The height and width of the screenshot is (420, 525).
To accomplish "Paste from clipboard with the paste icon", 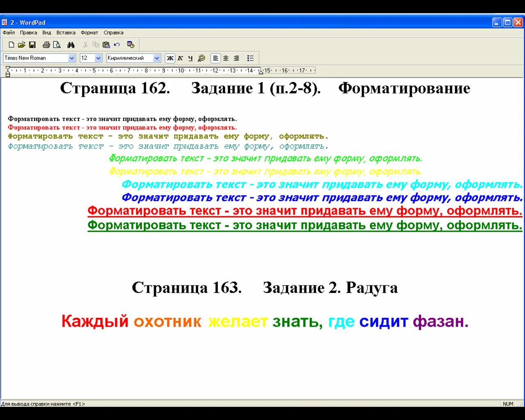I will coord(106,45).
